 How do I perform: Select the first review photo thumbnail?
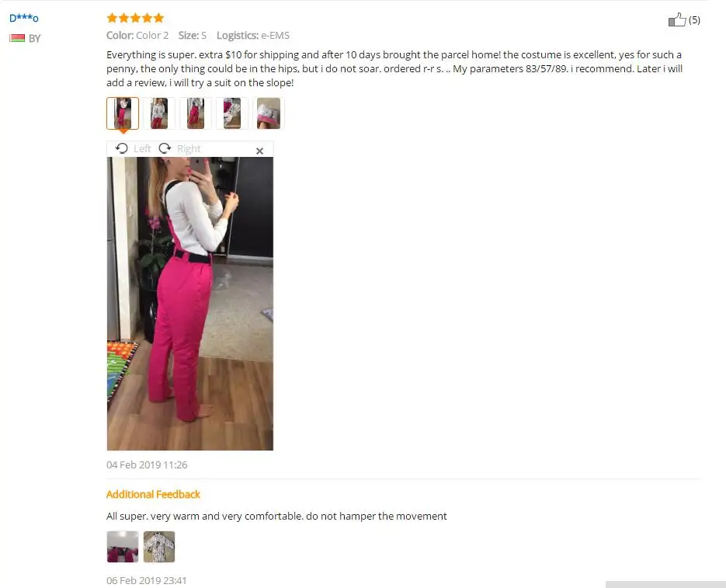123,113
